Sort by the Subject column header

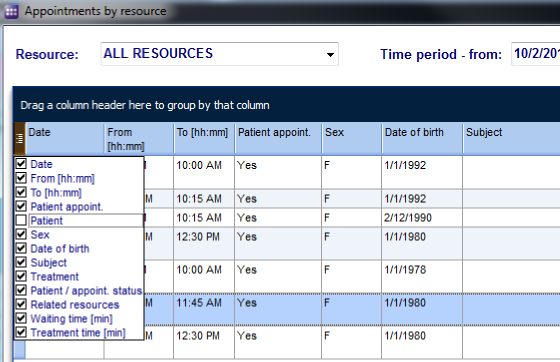point(511,139)
